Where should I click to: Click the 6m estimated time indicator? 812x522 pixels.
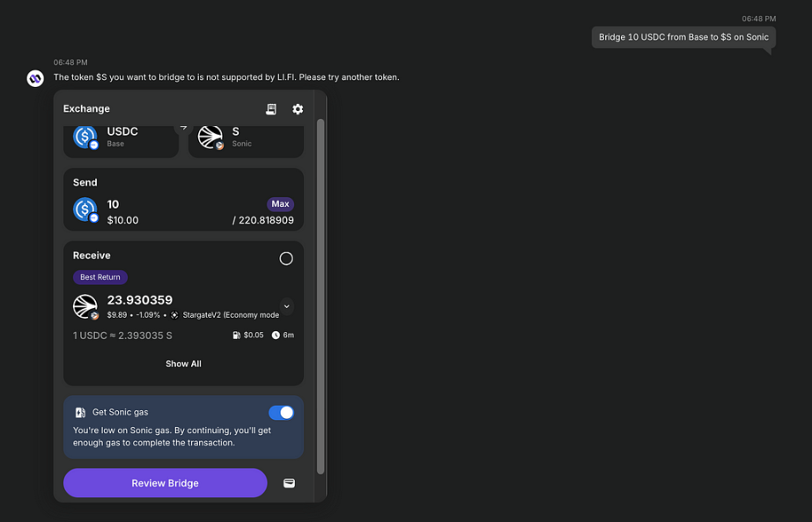284,335
